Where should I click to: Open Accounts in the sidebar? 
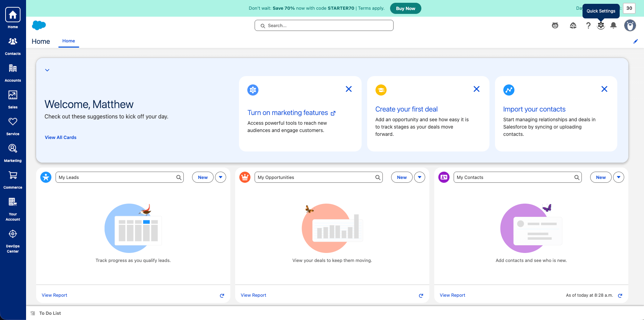click(13, 73)
